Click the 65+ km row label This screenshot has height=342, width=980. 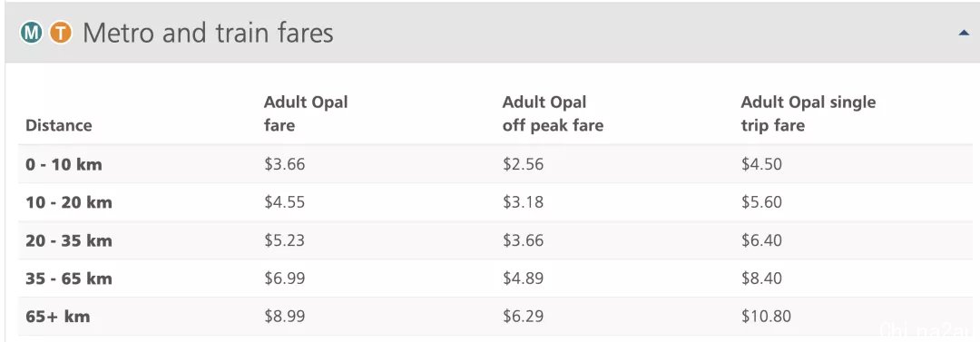click(57, 317)
